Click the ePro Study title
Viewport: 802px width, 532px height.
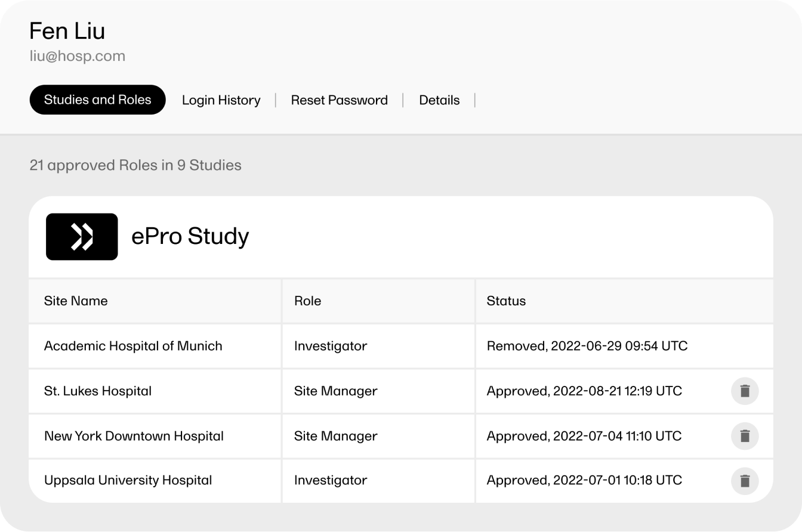click(x=190, y=236)
